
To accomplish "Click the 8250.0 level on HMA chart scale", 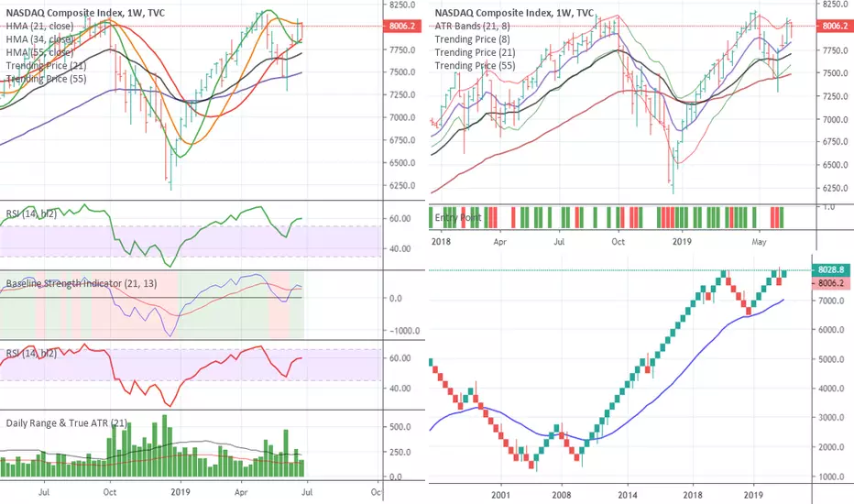I will tap(402, 5).
